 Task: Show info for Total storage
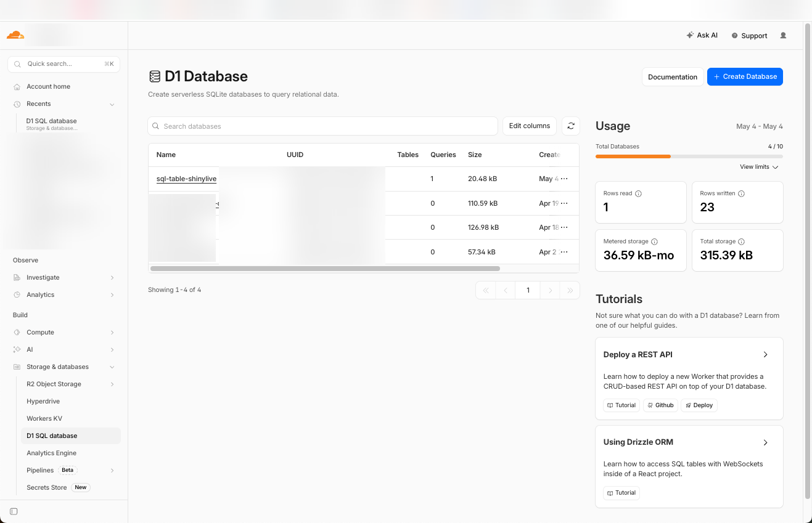click(x=741, y=242)
